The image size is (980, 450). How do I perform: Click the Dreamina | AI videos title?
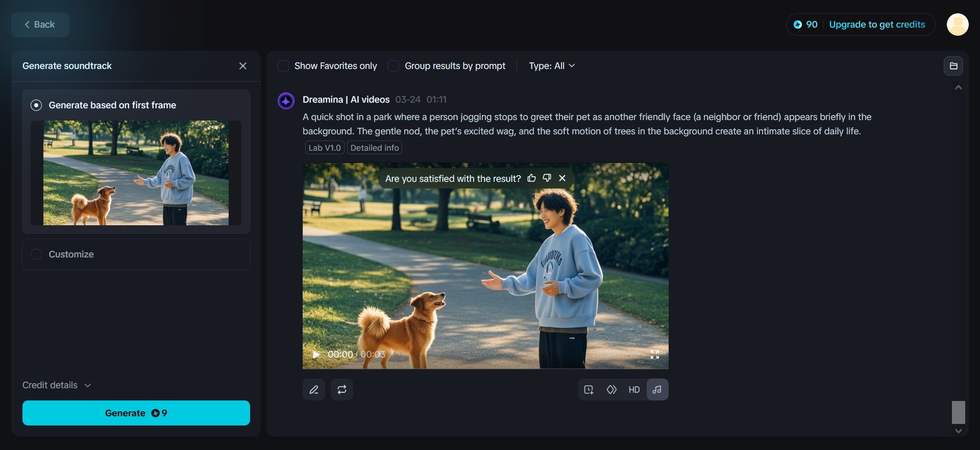pyautogui.click(x=346, y=100)
